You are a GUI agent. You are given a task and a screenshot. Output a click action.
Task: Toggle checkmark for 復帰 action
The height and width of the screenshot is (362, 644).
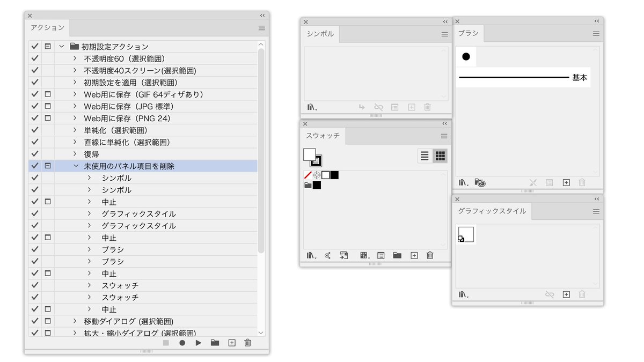click(x=35, y=154)
